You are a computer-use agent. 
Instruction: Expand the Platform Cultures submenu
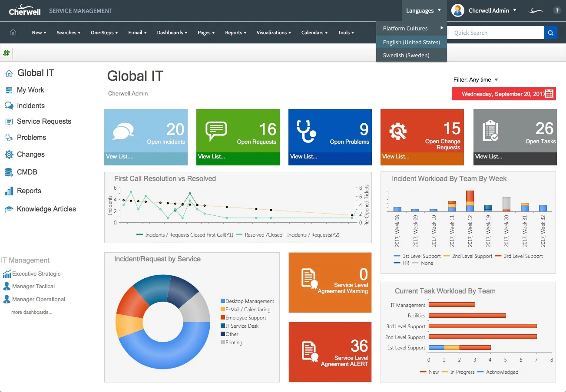coord(412,28)
